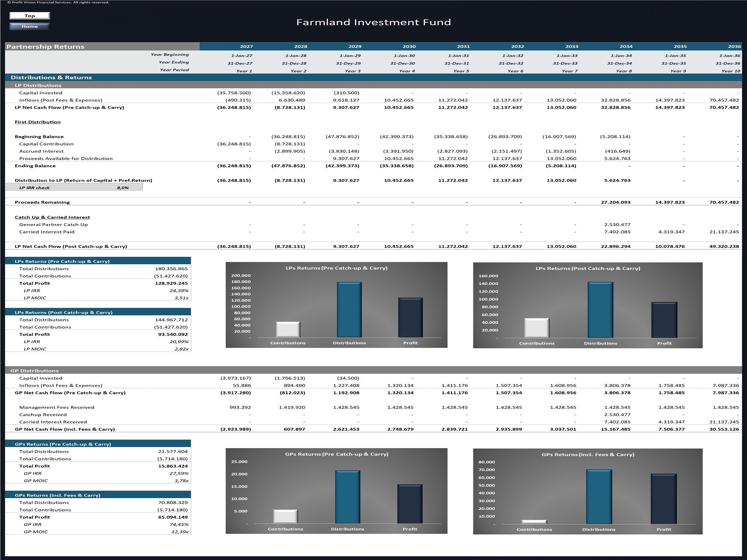Select the 2027 year column header

coord(247,47)
